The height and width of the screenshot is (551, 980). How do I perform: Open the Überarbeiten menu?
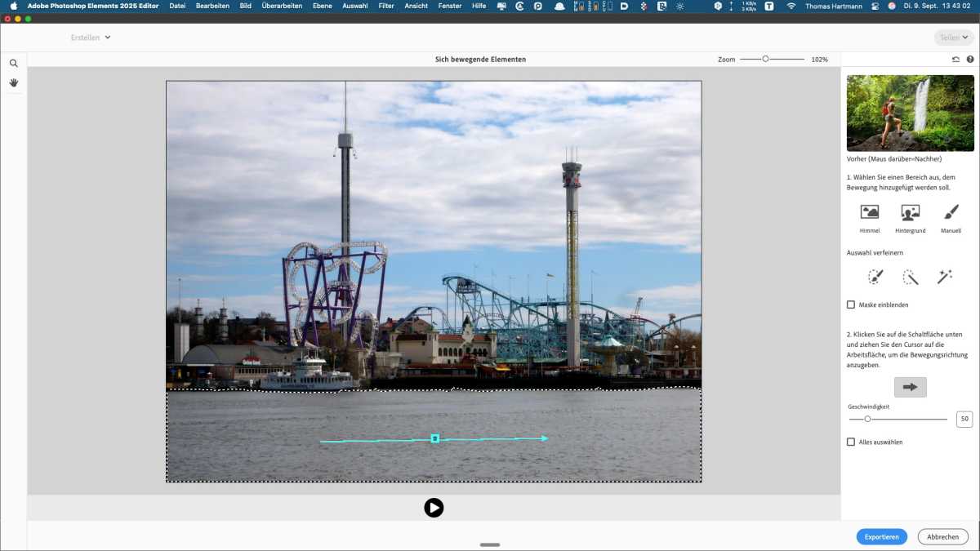tap(282, 6)
